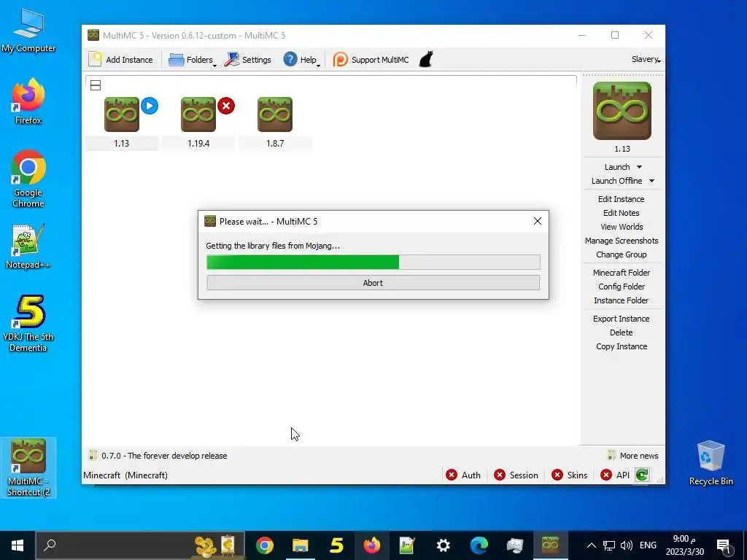Select MultiMC Shortcut desktop icon

(x=28, y=467)
